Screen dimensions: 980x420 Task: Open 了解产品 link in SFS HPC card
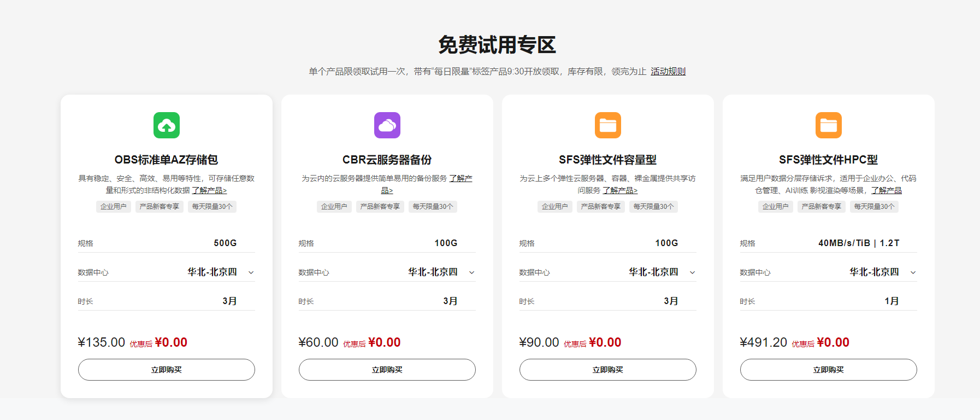886,190
